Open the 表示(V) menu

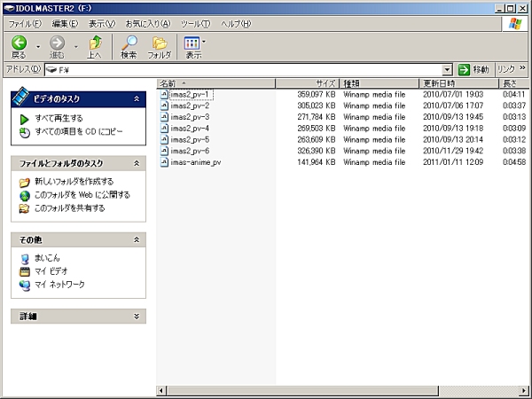pos(102,24)
